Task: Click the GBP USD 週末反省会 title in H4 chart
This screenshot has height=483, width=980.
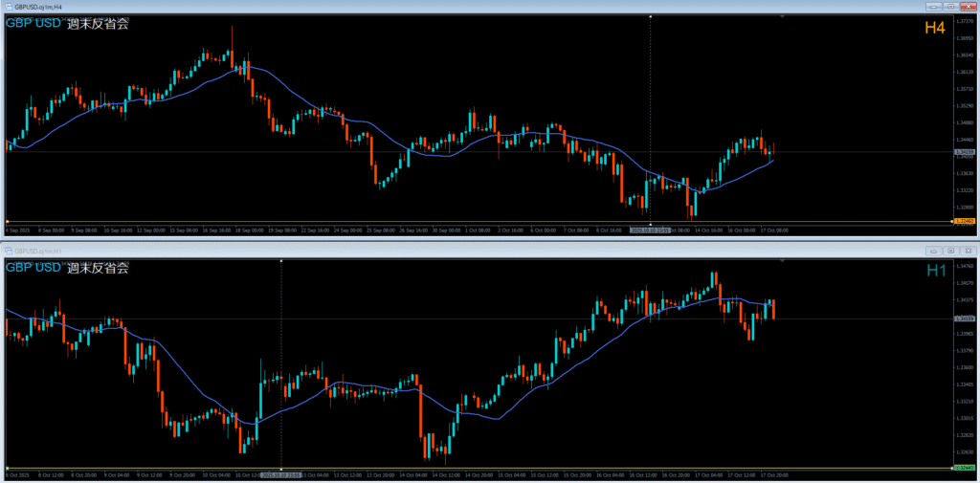Action: pos(68,25)
